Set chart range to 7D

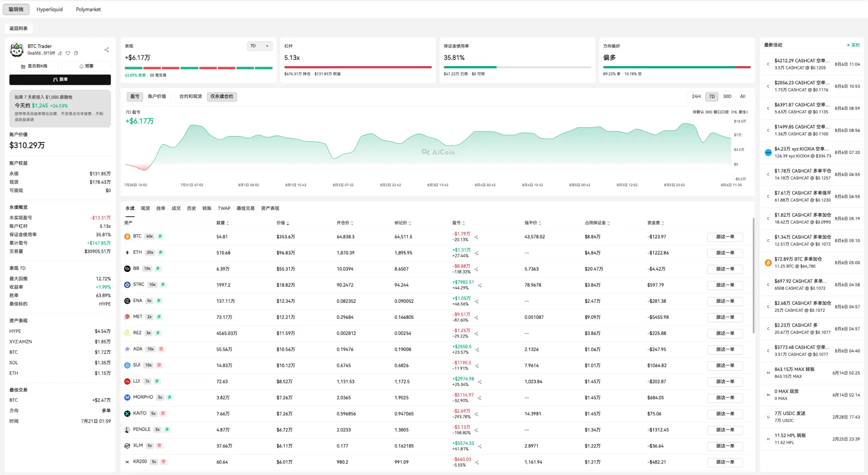pos(712,97)
